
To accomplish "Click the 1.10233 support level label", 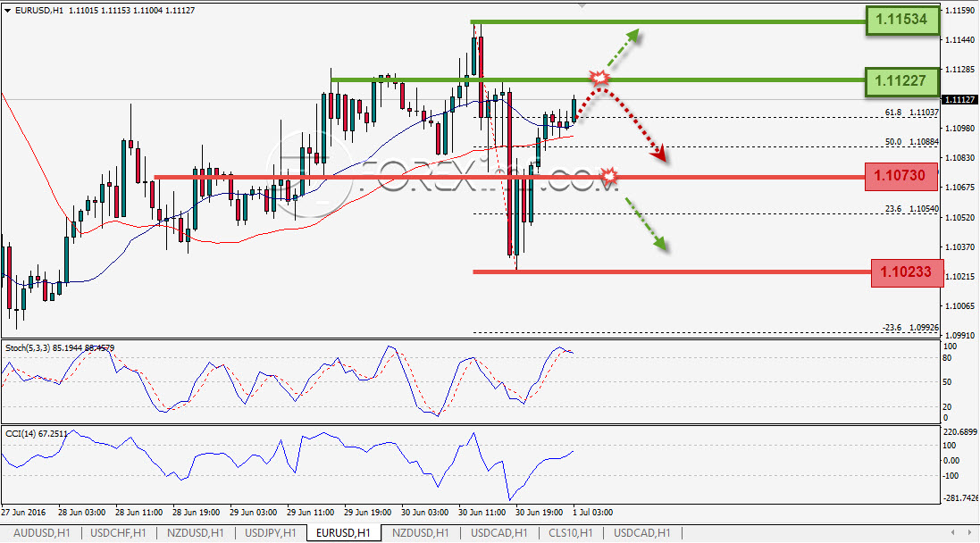I will (907, 272).
